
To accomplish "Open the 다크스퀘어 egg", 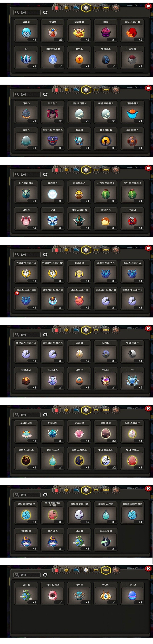I will coord(106,539).
